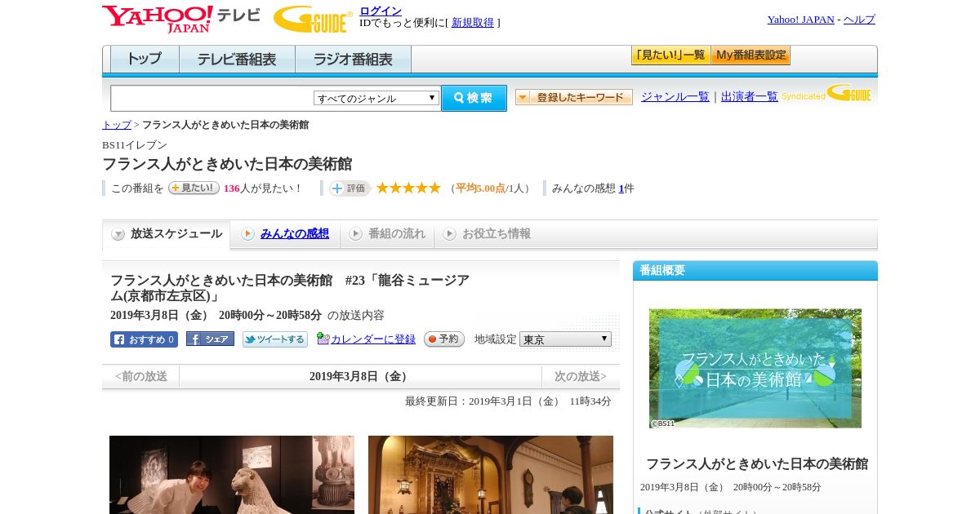980x514 pixels.
Task: Click the temple altar photo thumbnail
Action: tap(491, 475)
